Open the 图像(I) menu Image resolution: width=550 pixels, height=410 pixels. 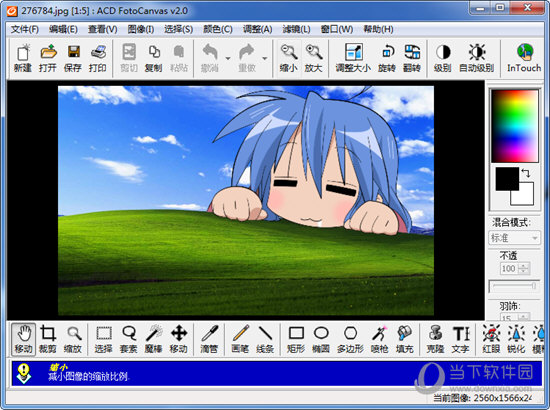pos(141,29)
